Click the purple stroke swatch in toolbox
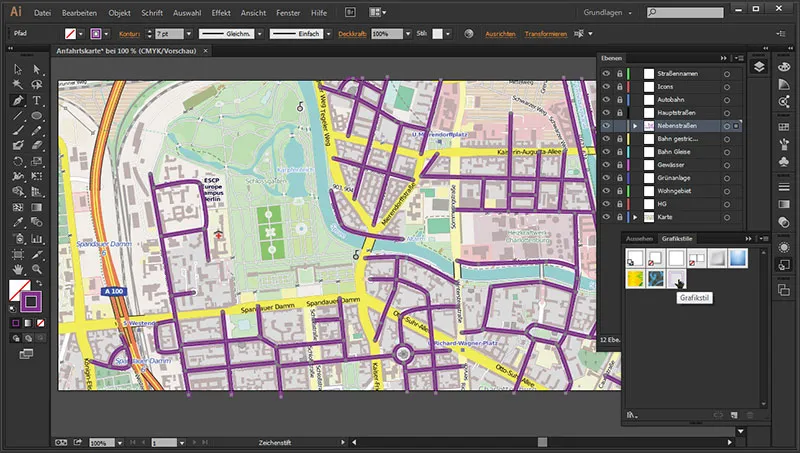Viewport: 800px width, 453px height. pos(31,301)
